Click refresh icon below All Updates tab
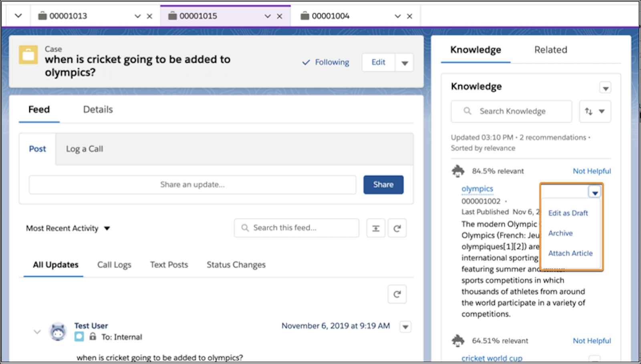 click(x=397, y=294)
